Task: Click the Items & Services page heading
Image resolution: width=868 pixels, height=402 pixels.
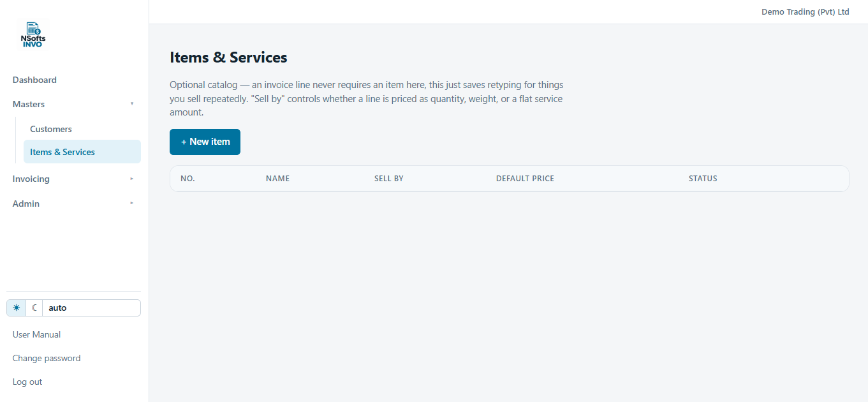Action: [228, 57]
